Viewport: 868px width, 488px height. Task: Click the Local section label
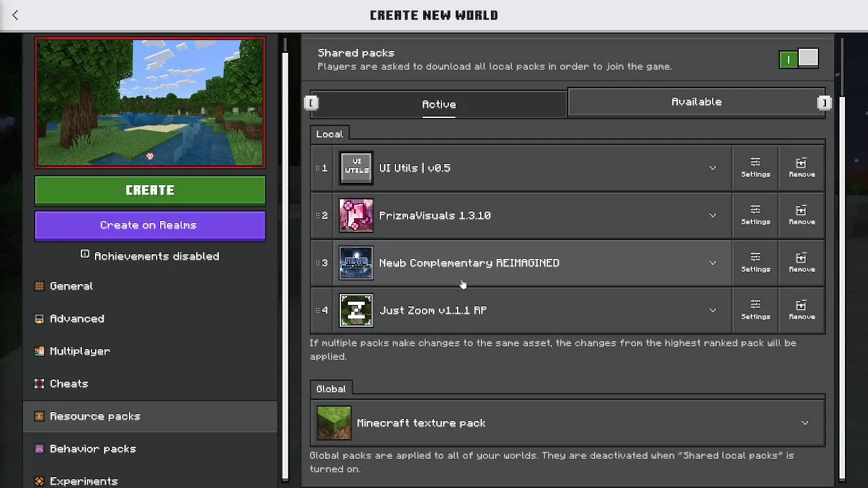pos(330,134)
